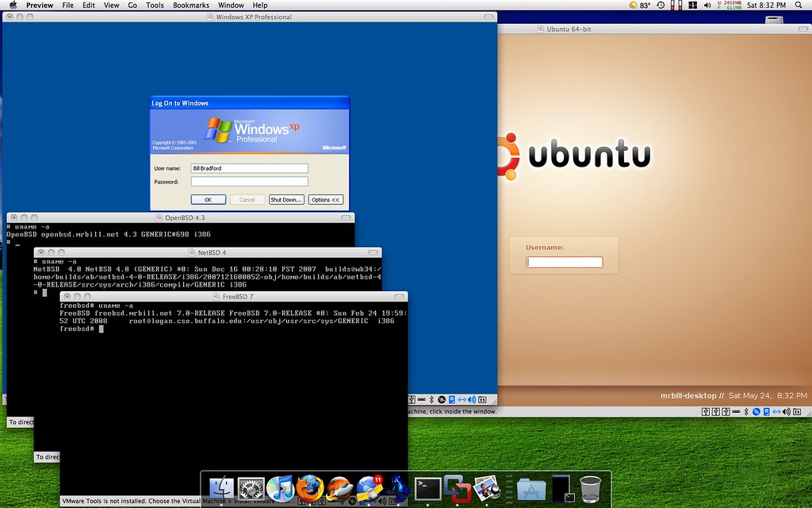
Task: Launch Firefox from the Dock
Action: 310,487
